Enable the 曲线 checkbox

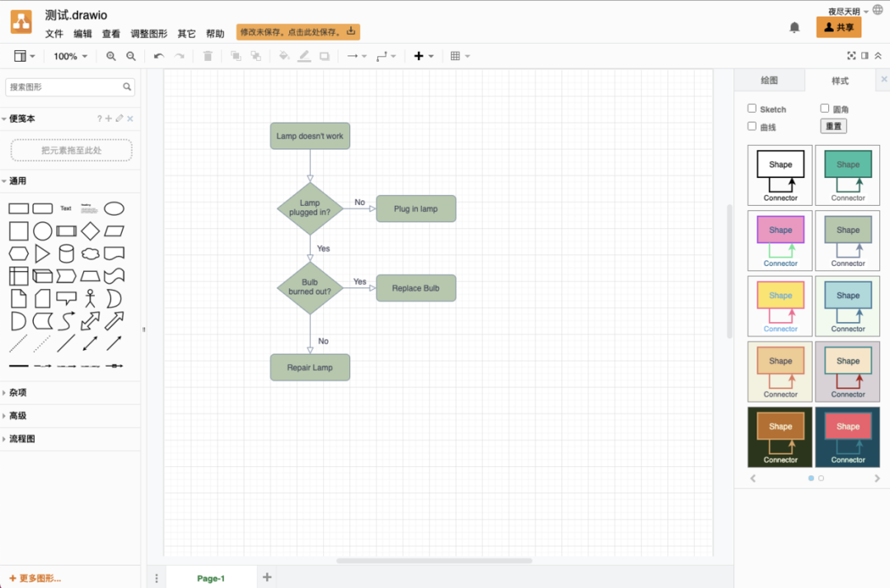tap(752, 127)
